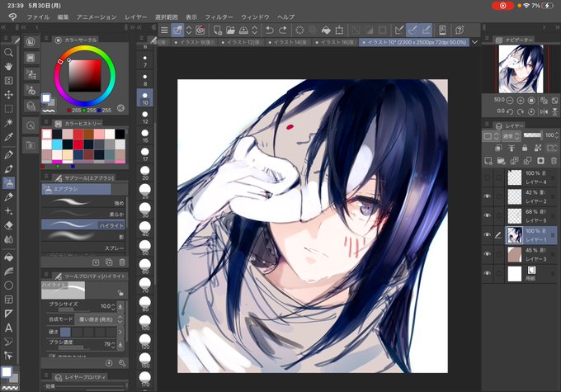The height and width of the screenshot is (392, 561).
Task: Select the Text tool
Action: pyautogui.click(x=8, y=328)
